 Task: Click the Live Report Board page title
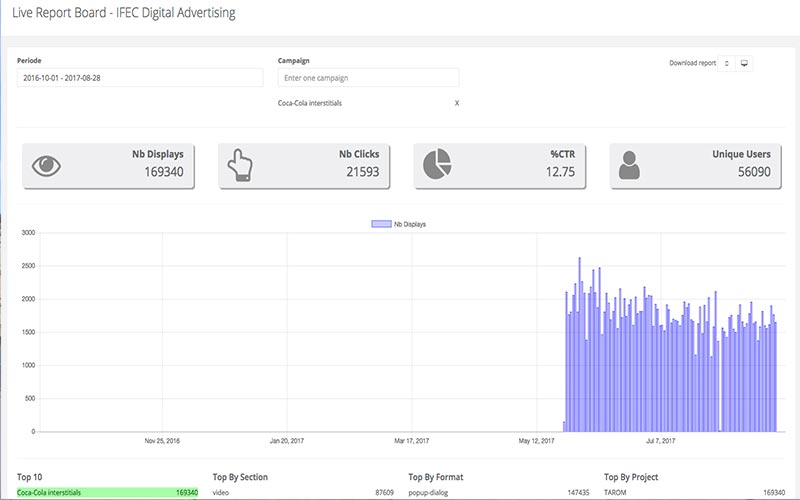click(x=123, y=13)
